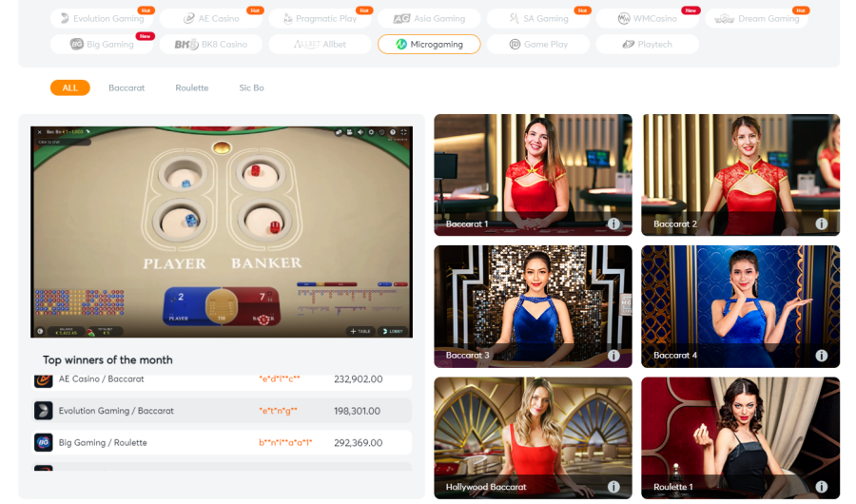The width and height of the screenshot is (856, 504).
Task: Open the multi-window icon in game toolbar
Action: (x=339, y=132)
